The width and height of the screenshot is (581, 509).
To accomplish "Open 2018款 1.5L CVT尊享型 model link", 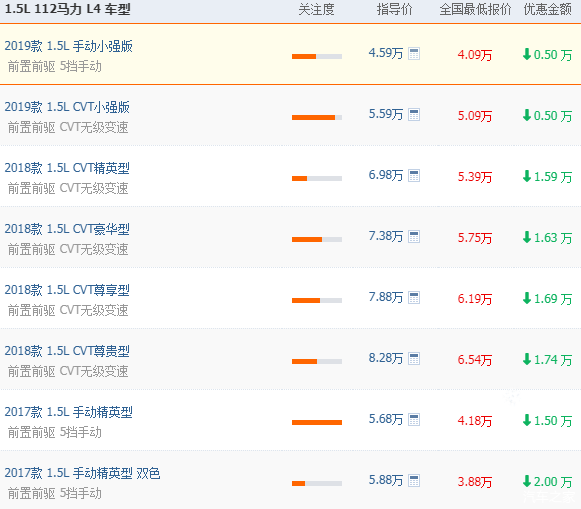I will click(x=67, y=290).
